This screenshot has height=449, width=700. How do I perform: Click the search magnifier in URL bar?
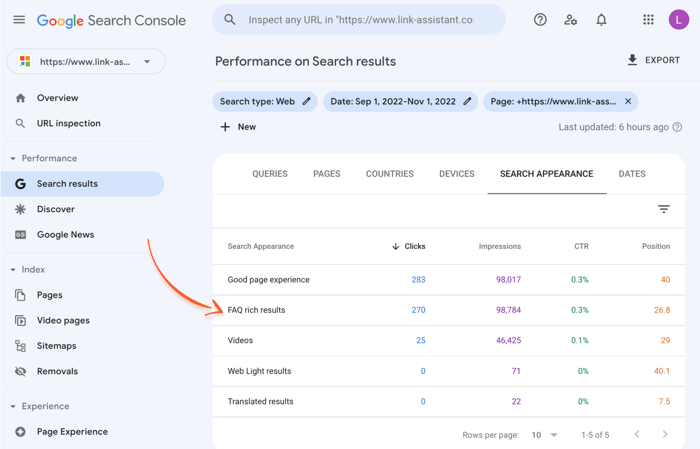229,20
